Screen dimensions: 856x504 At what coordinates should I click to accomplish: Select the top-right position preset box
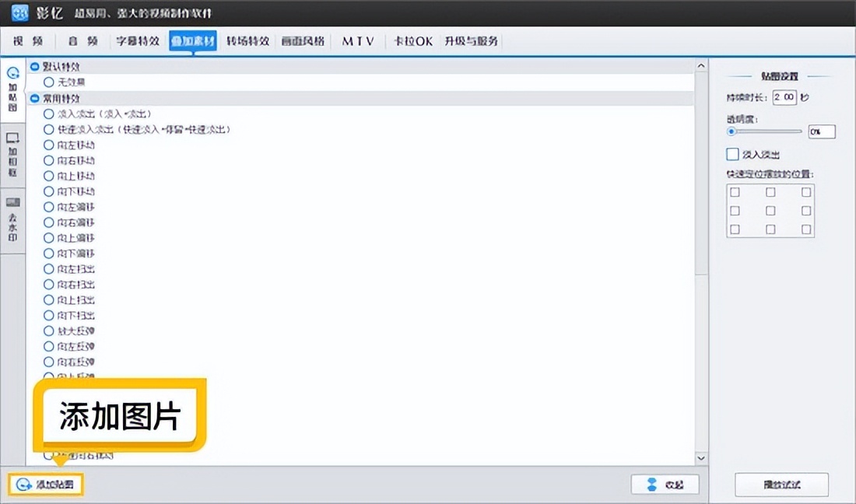point(806,192)
